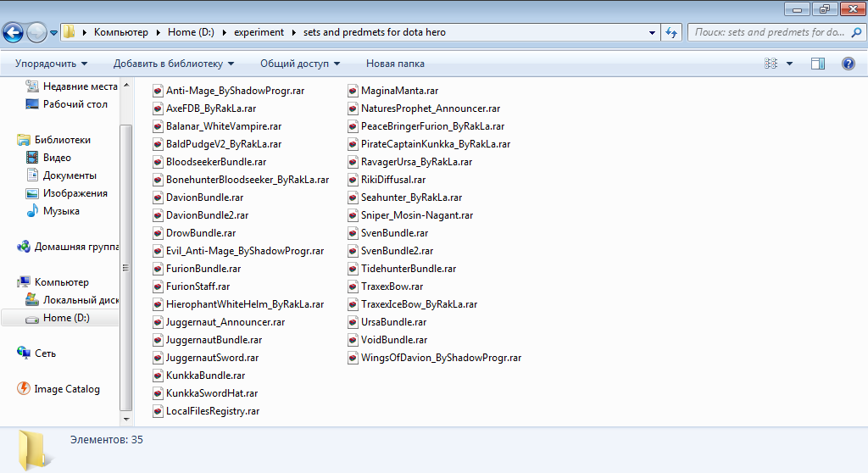Click file name BonehunterBloodseeker_ByRakLa.rar
This screenshot has height=473, width=868.
point(248,180)
